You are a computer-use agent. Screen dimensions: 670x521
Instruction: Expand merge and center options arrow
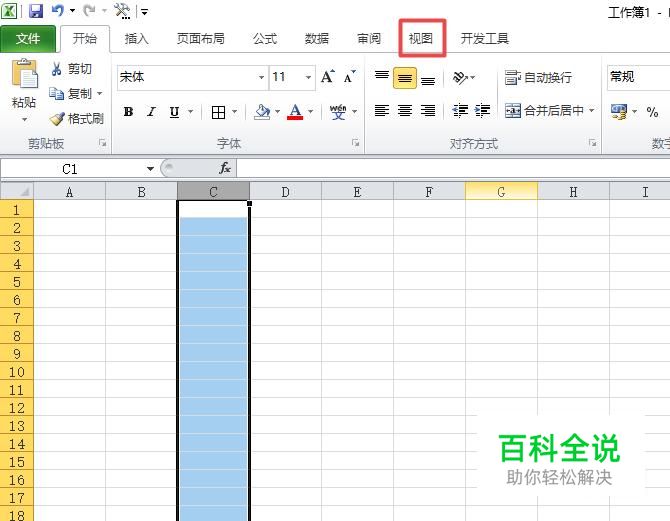point(592,111)
